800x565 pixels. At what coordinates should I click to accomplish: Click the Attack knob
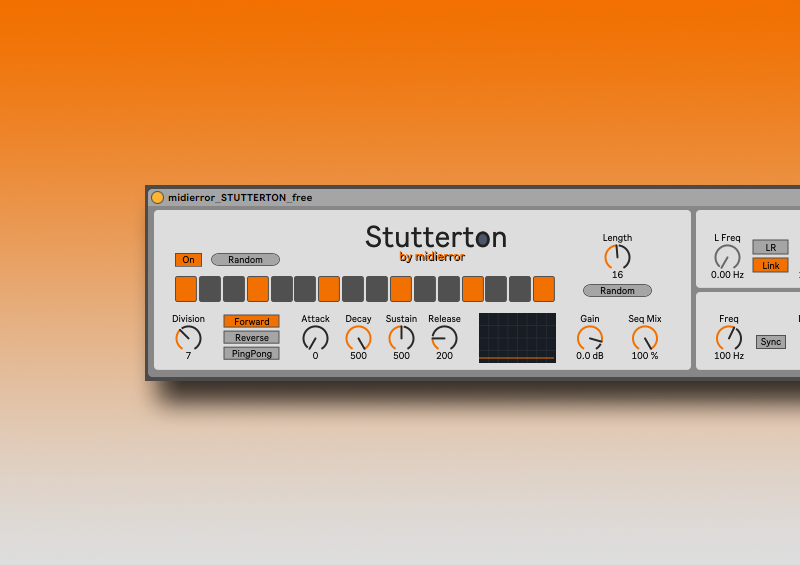click(x=315, y=338)
